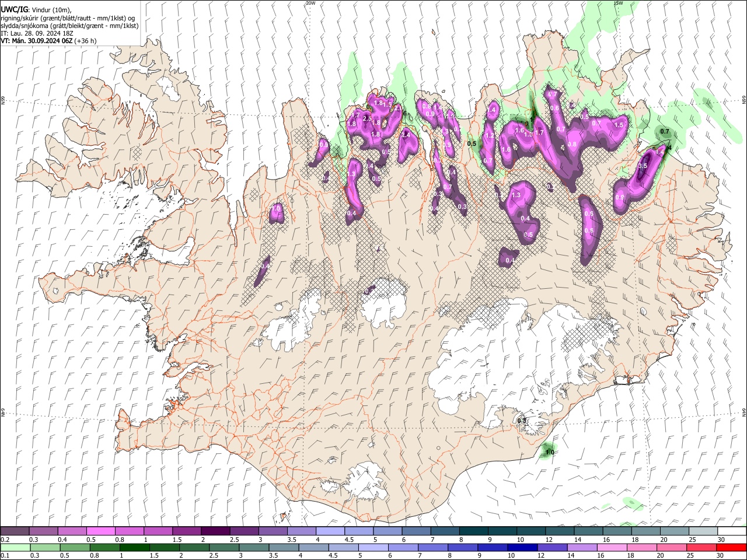Click the title text 'UWC/IG: Vindur (10m)'
Screen dimensions: 747x560
point(36,10)
